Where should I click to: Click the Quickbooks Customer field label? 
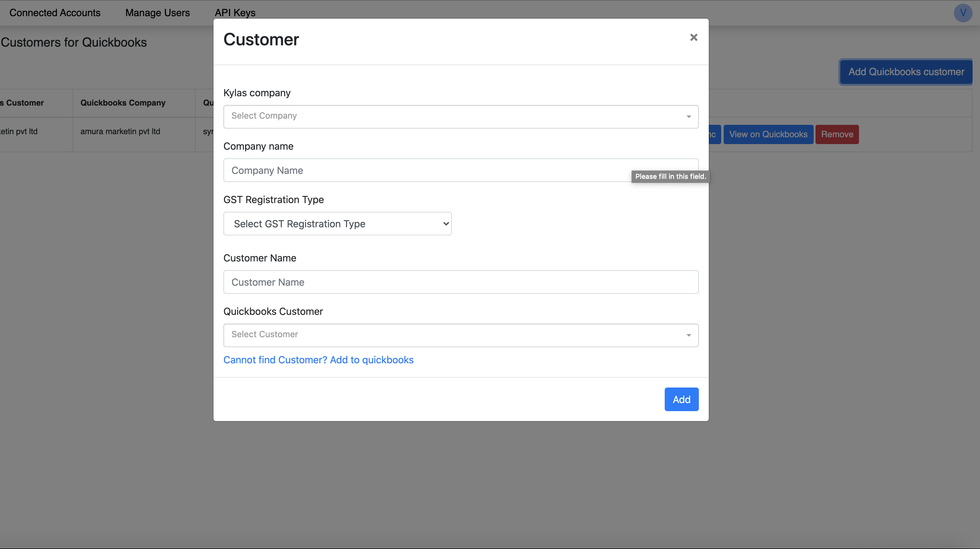click(273, 311)
